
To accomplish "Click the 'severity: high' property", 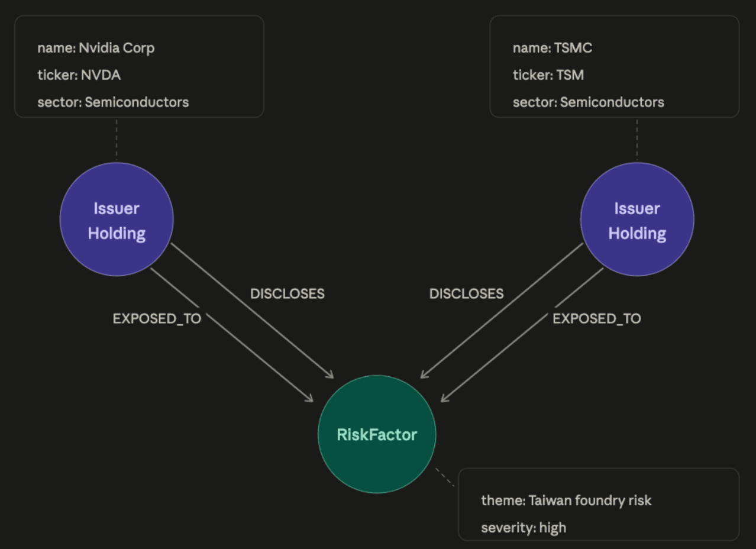I will coord(524,528).
